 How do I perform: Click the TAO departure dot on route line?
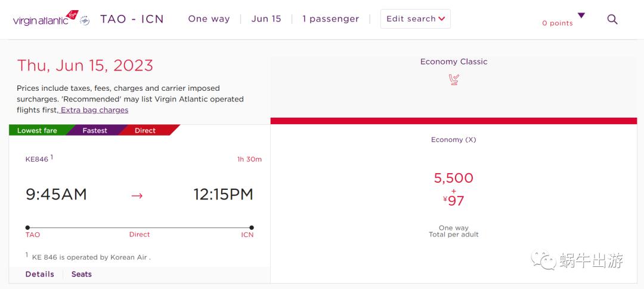28,227
